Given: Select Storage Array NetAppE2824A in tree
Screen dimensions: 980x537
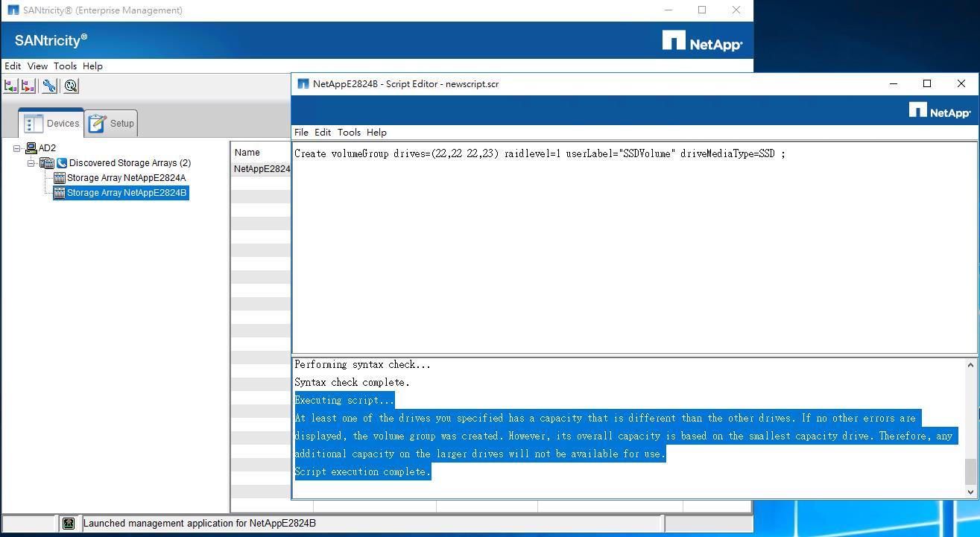Looking at the screenshot, I should 126,178.
